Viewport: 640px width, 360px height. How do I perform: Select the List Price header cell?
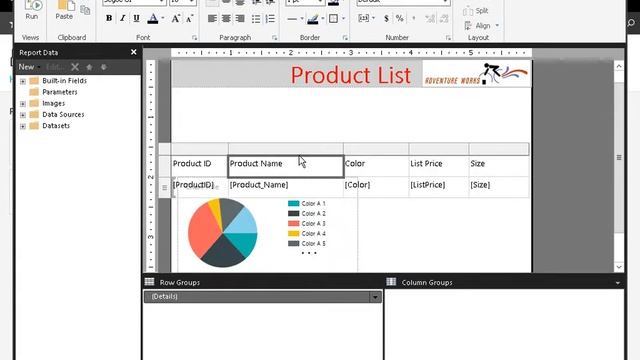click(x=439, y=166)
